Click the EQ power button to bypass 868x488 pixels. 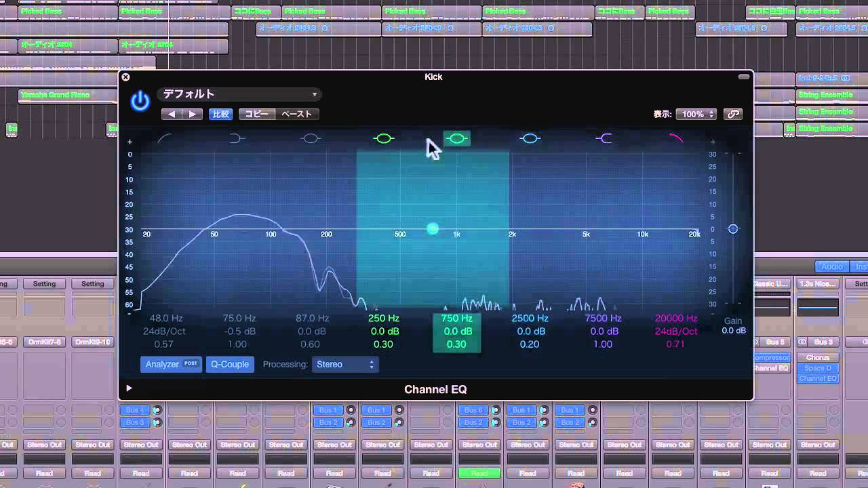tap(138, 99)
